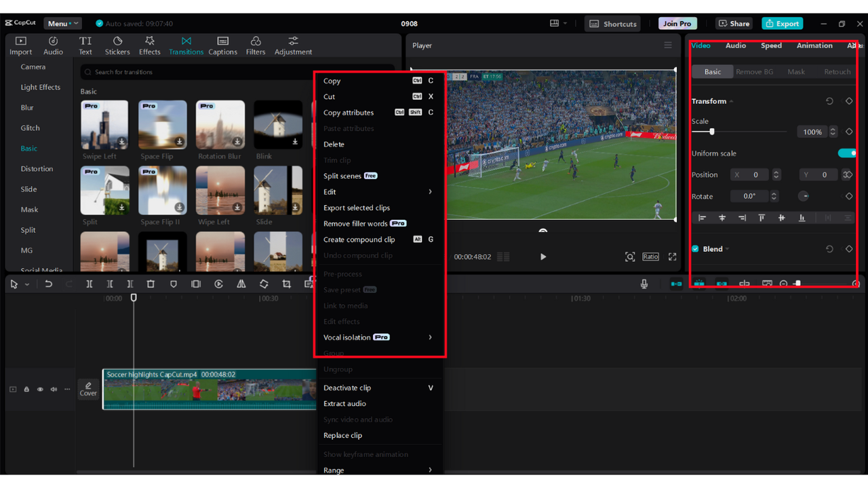Expand the Edit submenu in context menu
The image size is (868, 488).
[430, 192]
